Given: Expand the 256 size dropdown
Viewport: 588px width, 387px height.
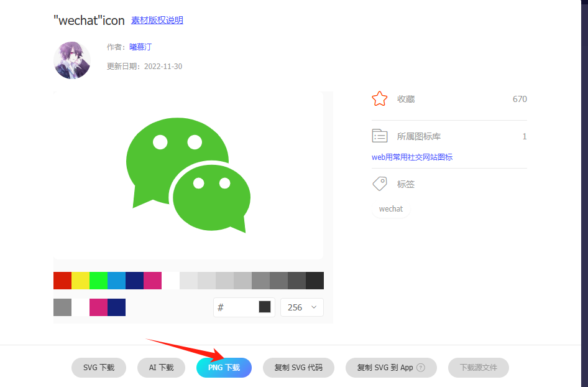Looking at the screenshot, I should coord(302,307).
